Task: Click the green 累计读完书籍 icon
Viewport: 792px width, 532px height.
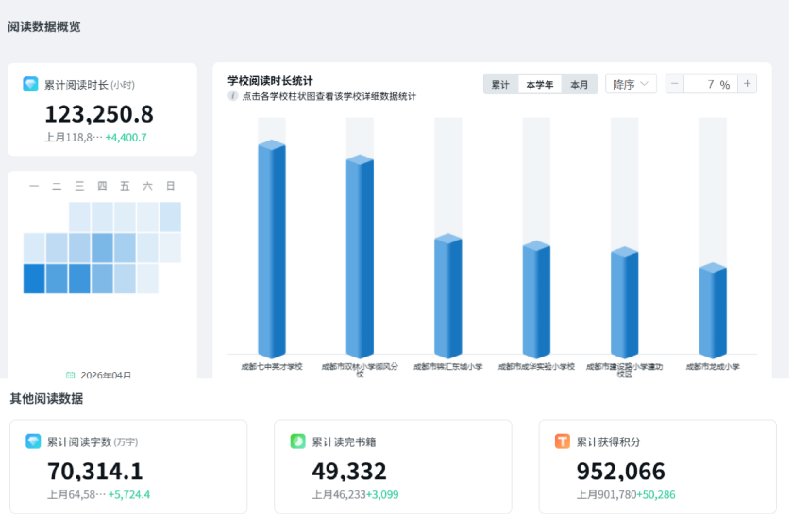Action: [x=297, y=441]
